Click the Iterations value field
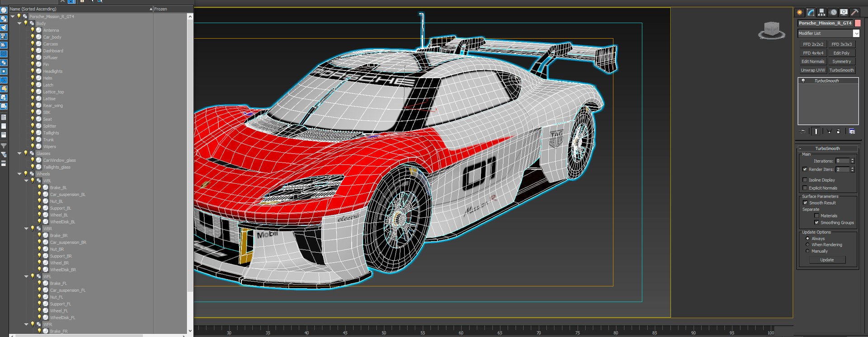 (x=842, y=161)
